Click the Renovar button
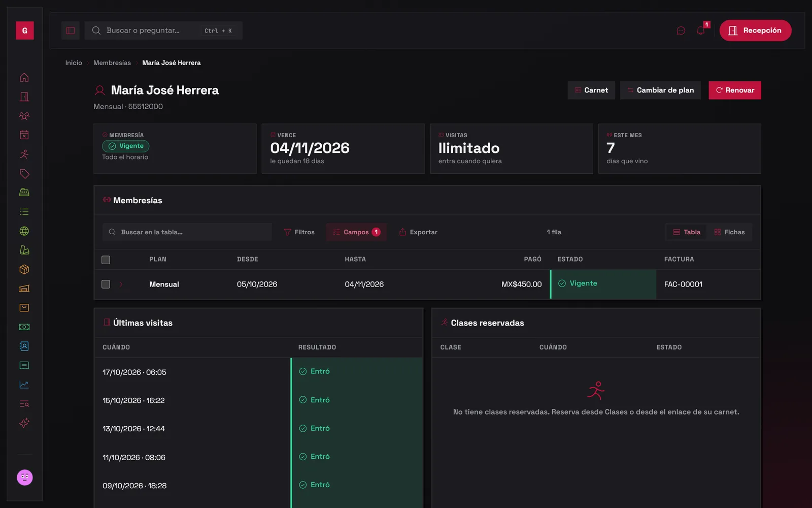 (735, 90)
